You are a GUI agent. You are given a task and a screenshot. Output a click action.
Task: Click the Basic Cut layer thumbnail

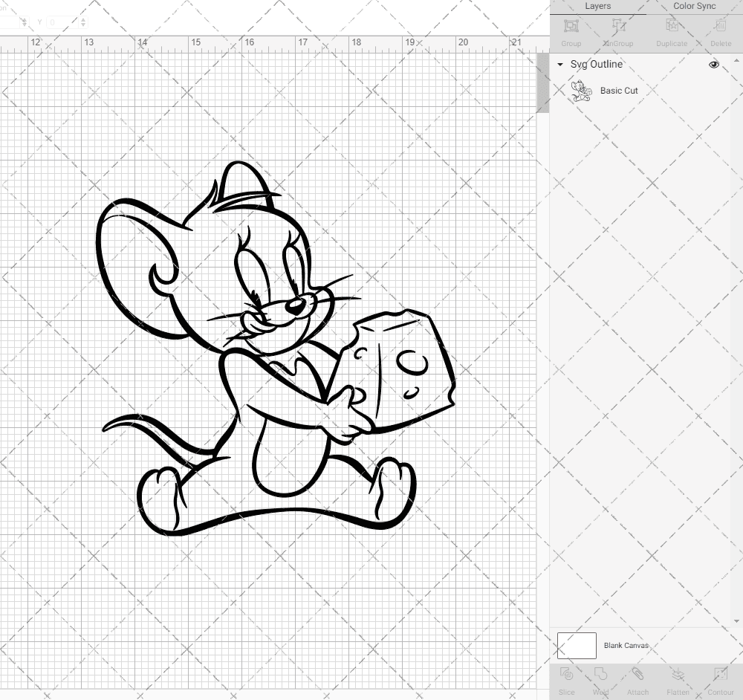pos(583,90)
